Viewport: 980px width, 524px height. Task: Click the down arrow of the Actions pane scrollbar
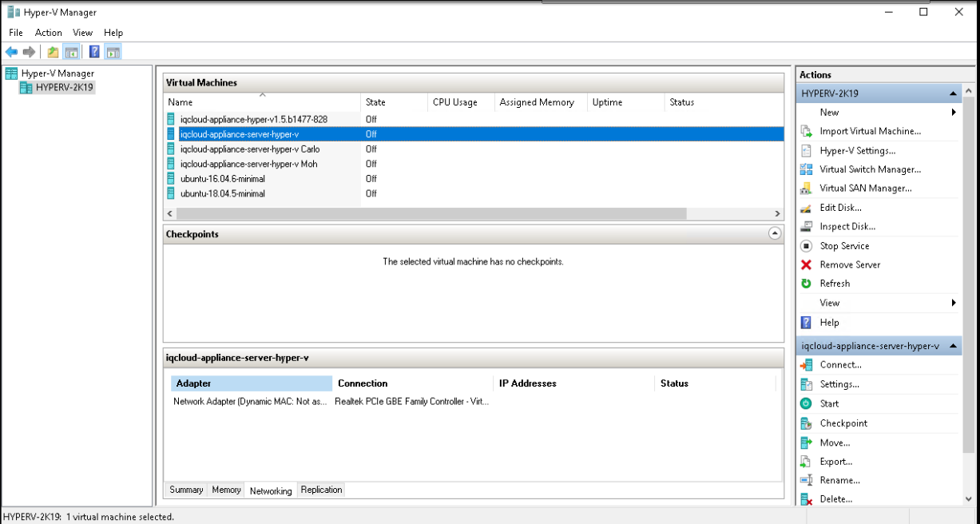[969, 499]
